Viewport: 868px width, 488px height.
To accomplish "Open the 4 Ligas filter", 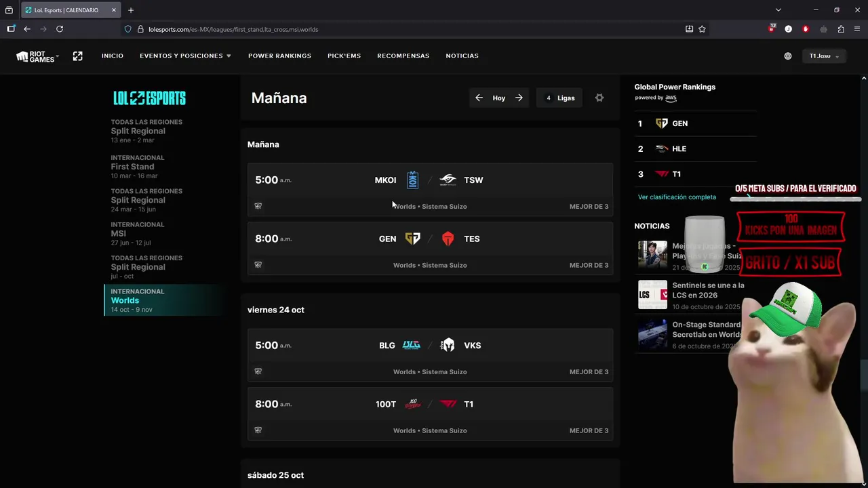I will click(x=560, y=98).
